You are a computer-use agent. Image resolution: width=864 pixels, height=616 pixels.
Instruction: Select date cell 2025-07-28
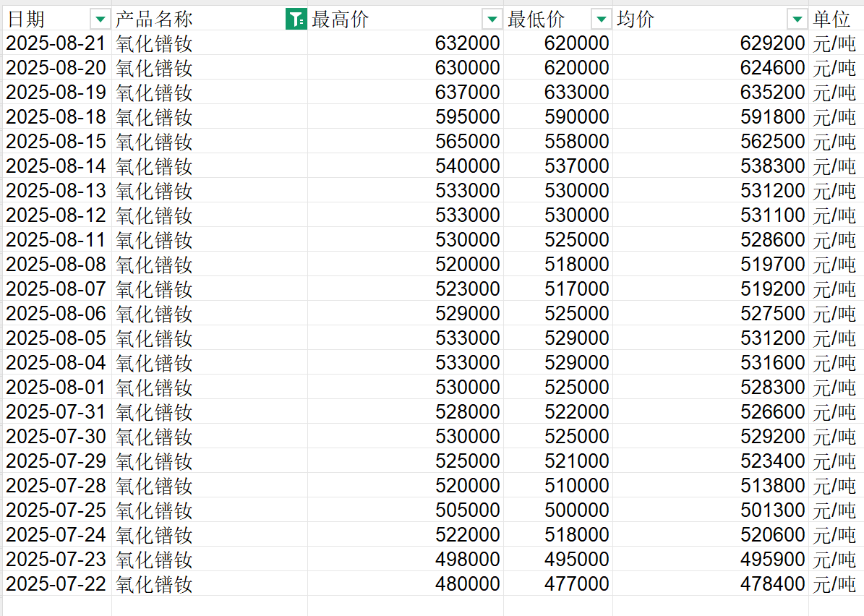pyautogui.click(x=56, y=485)
